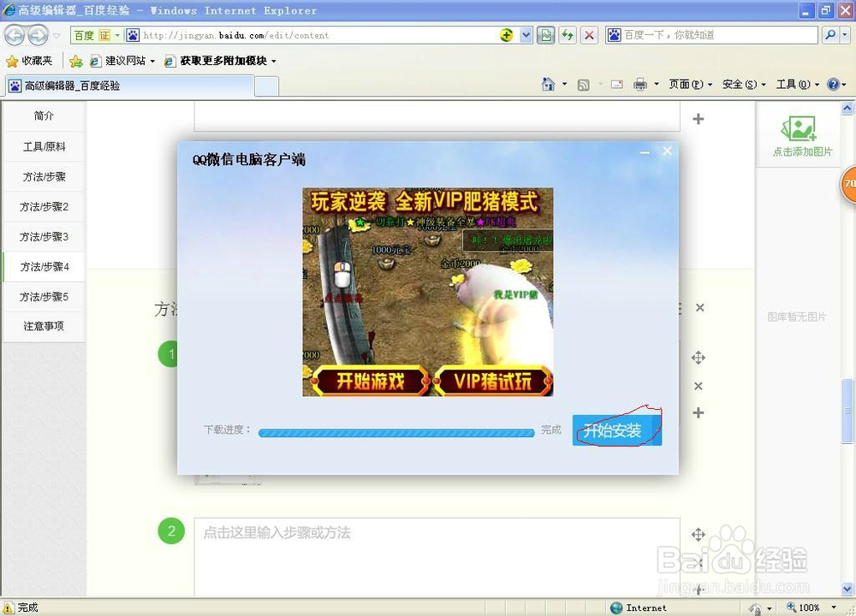
Task: Click the 开始安装 install button
Action: click(615, 430)
